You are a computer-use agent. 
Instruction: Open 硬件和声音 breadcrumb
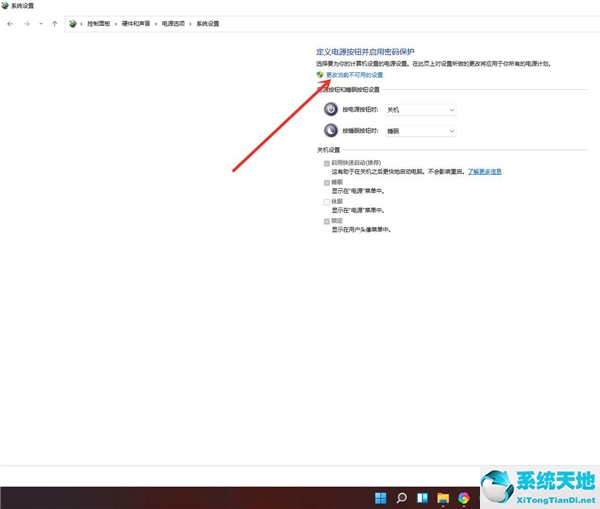point(136,24)
